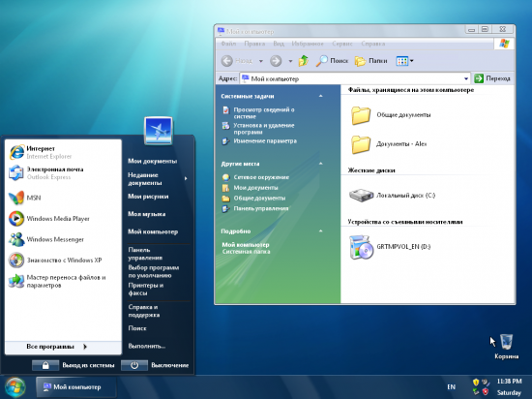Start Windows Media Player
This screenshot has height=399, width=532.
(x=64, y=218)
